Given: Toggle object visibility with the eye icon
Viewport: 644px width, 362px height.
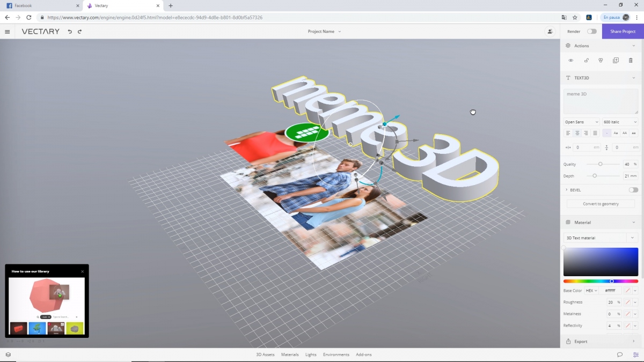Looking at the screenshot, I should point(570,61).
